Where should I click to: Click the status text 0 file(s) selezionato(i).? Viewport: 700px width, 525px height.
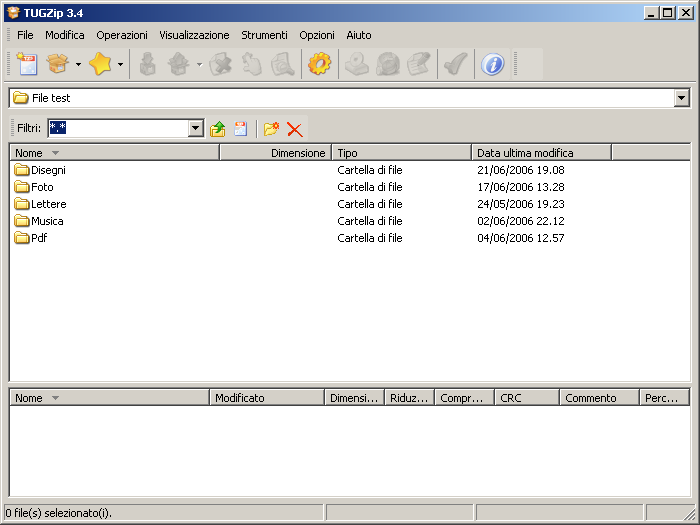(58, 513)
